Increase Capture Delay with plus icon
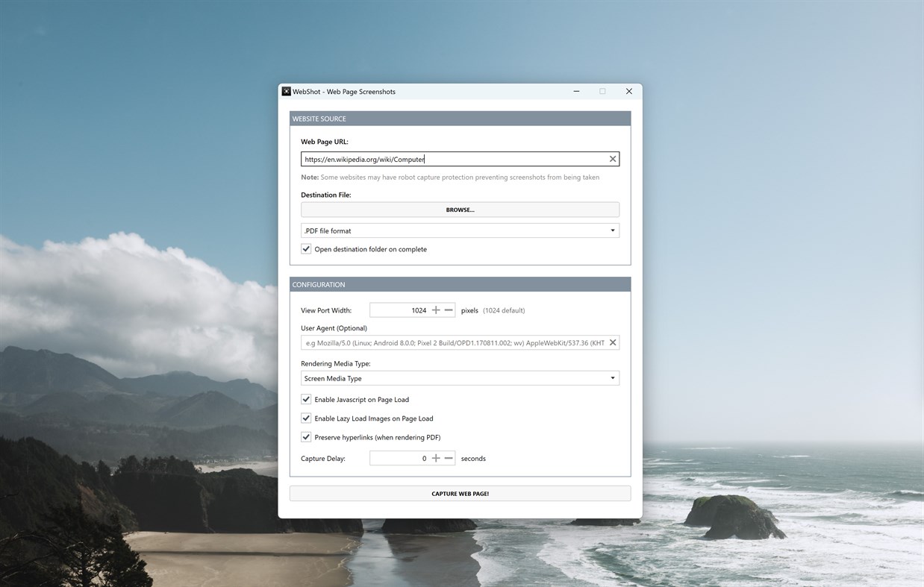Viewport: 924px width, 587px height. [x=435, y=457]
